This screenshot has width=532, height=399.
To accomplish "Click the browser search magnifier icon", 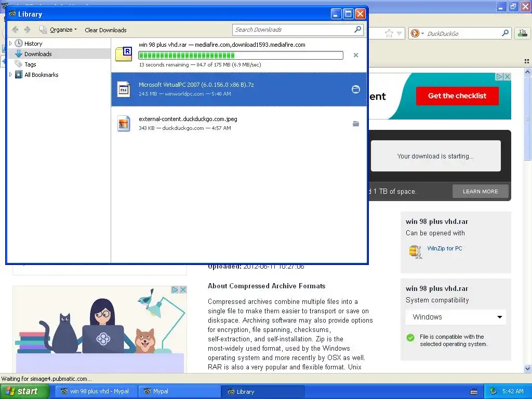I will (x=505, y=33).
